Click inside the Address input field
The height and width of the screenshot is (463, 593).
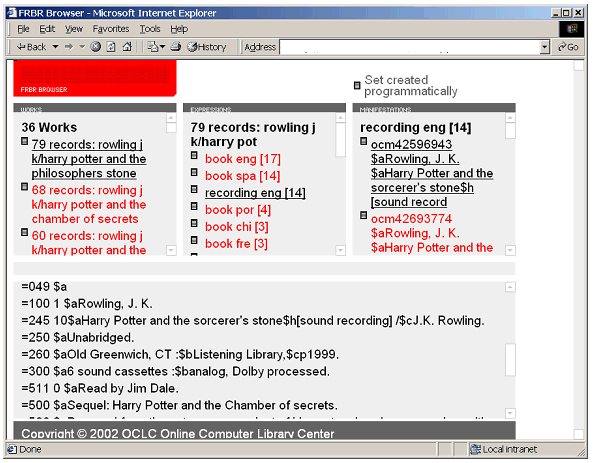pos(410,47)
